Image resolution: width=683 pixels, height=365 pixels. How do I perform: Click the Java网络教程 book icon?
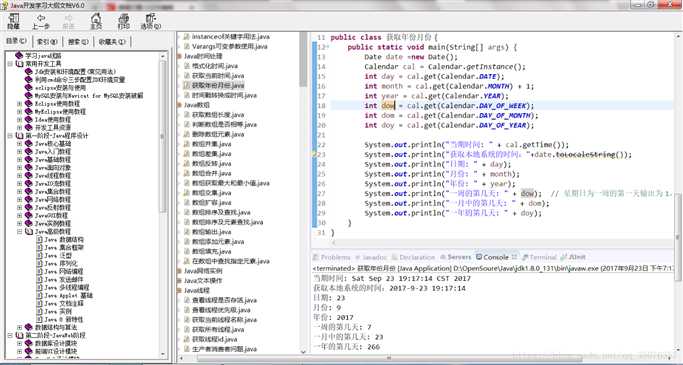click(29, 199)
